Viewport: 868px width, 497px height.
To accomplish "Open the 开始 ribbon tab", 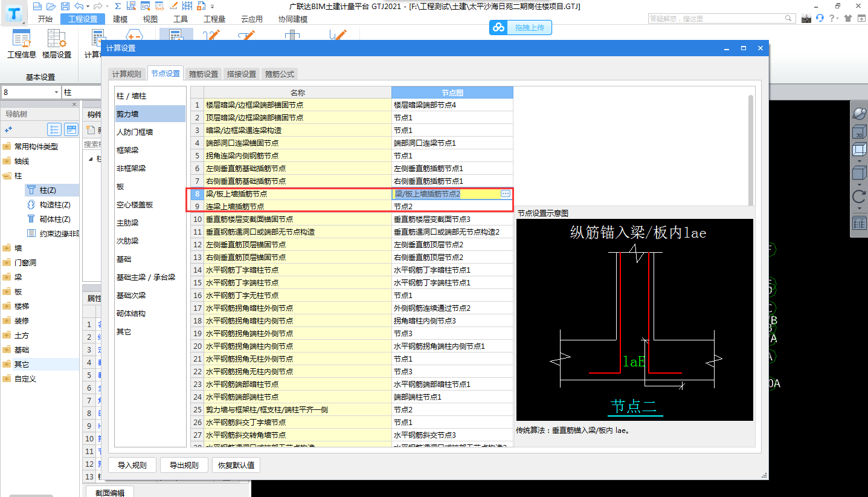I will click(45, 19).
